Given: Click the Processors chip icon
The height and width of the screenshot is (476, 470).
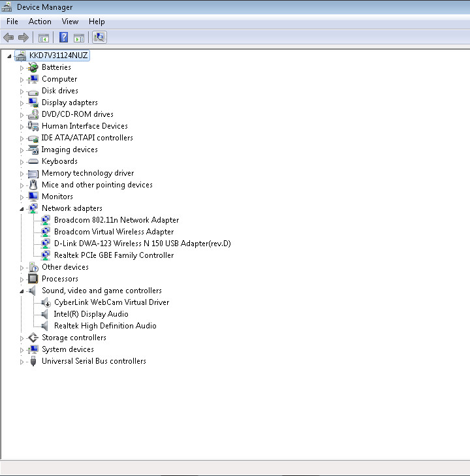Looking at the screenshot, I should coord(33,279).
